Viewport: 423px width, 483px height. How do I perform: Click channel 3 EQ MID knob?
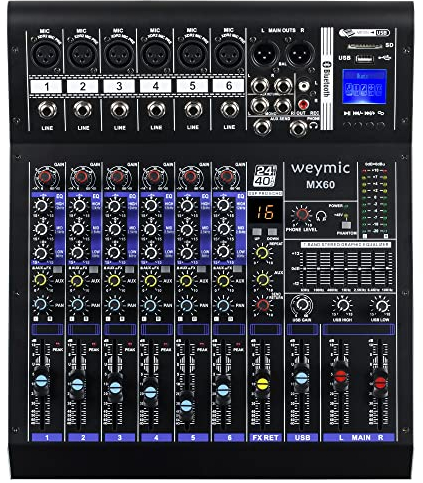point(114,229)
